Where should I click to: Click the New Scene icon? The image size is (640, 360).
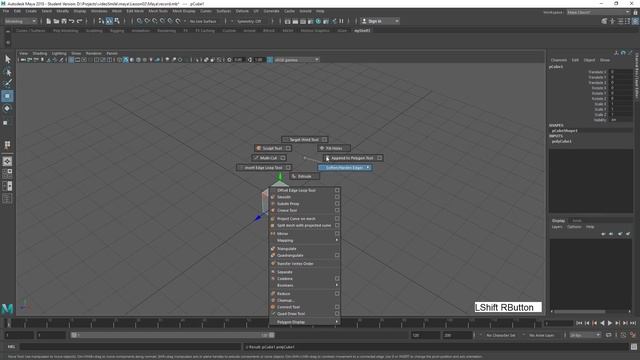[x=49, y=21]
